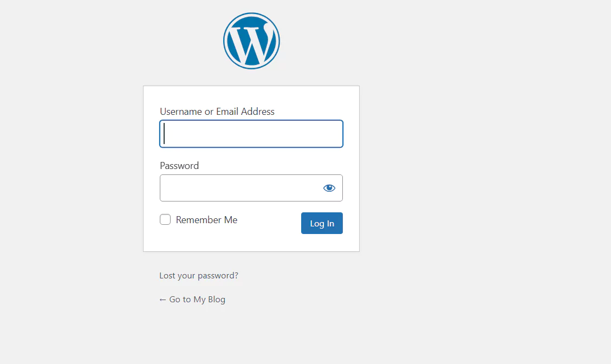Click the "Username or Email Address" label
The width and height of the screenshot is (611, 364).
[217, 112]
